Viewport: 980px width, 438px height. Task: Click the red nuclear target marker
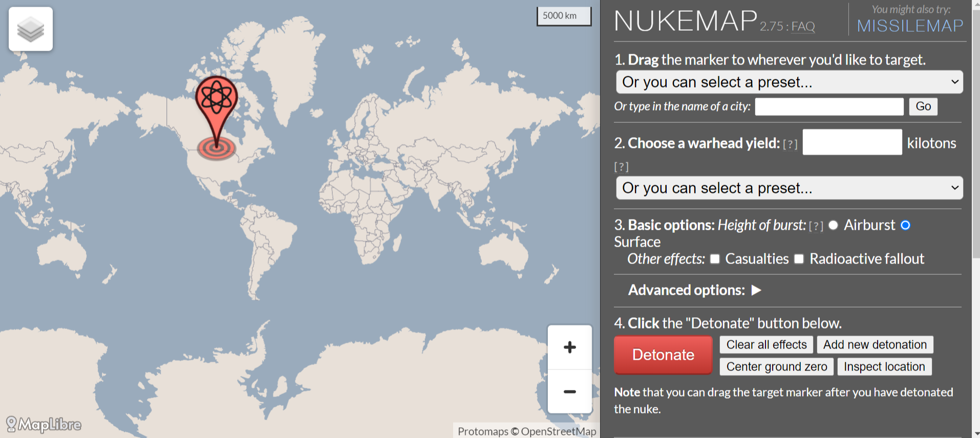click(x=217, y=101)
